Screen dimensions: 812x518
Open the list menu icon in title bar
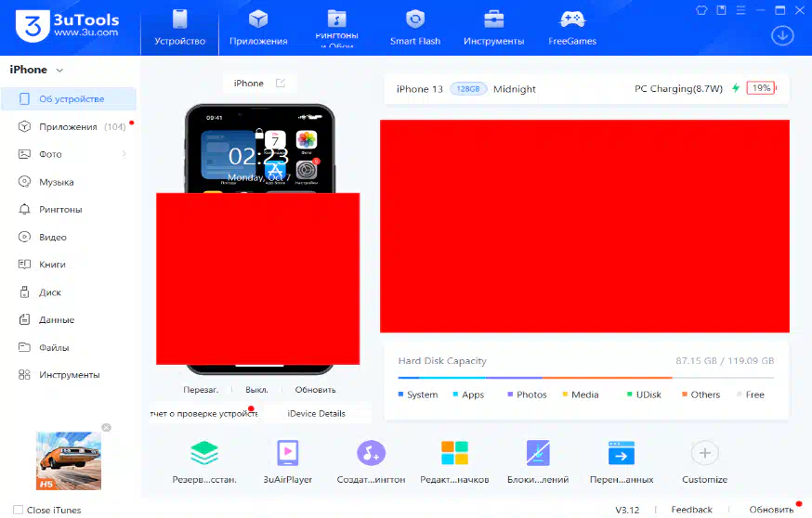740,10
